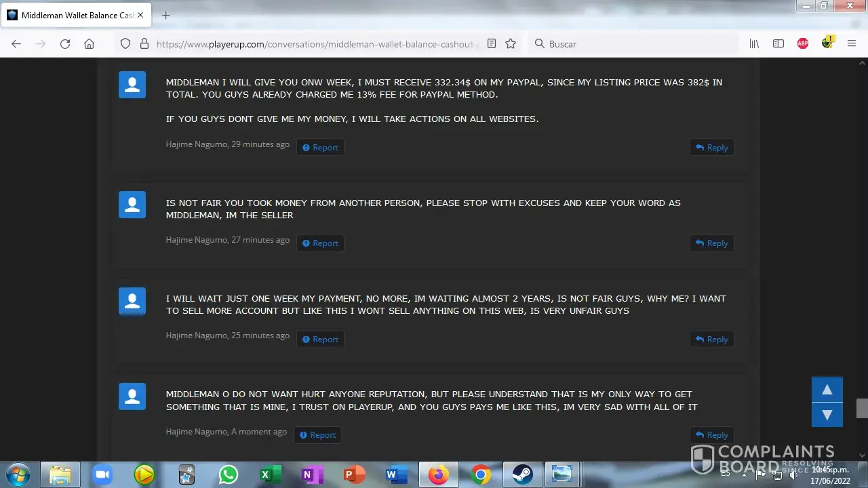
Task: Open Hajime Nagumo profile on moment-ago post
Action: (x=197, y=432)
